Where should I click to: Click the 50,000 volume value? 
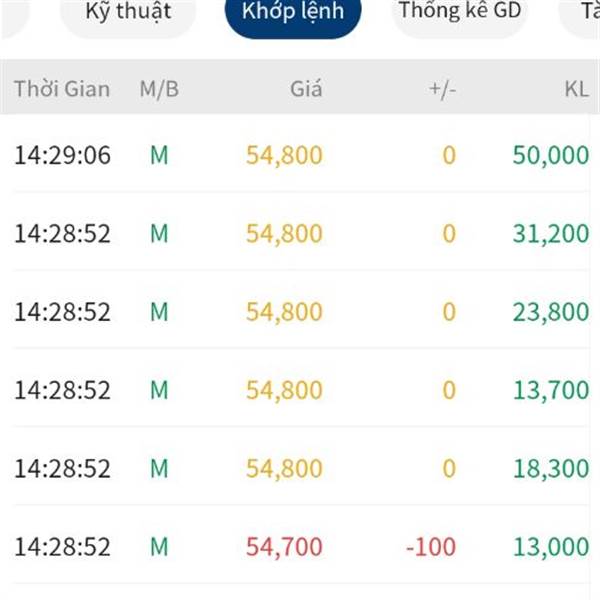[551, 155]
